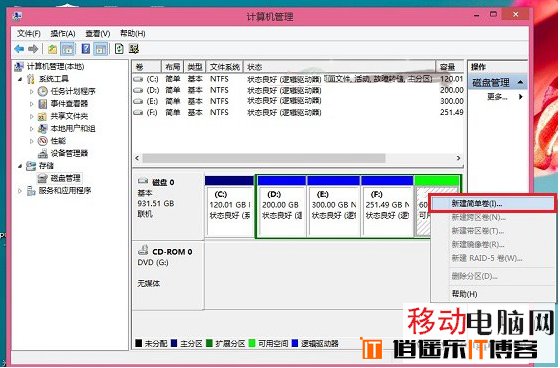
Task: Expand the 事件查看器 tree node
Action: tap(31, 104)
